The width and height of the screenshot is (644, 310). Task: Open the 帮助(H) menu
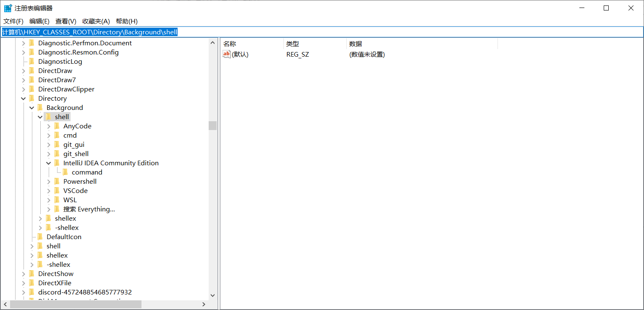click(x=127, y=21)
